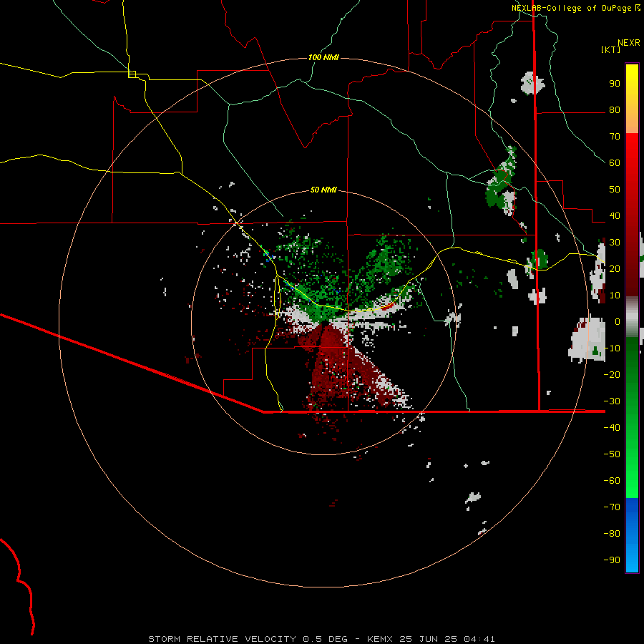Click the STORM RELATIVE VELOCITY product title

[222, 639]
